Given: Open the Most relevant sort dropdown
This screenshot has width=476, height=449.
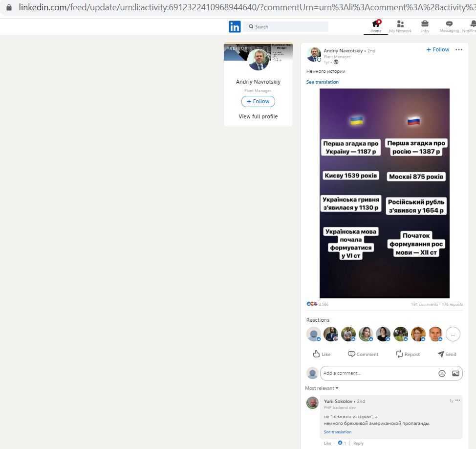Looking at the screenshot, I should pyautogui.click(x=322, y=388).
